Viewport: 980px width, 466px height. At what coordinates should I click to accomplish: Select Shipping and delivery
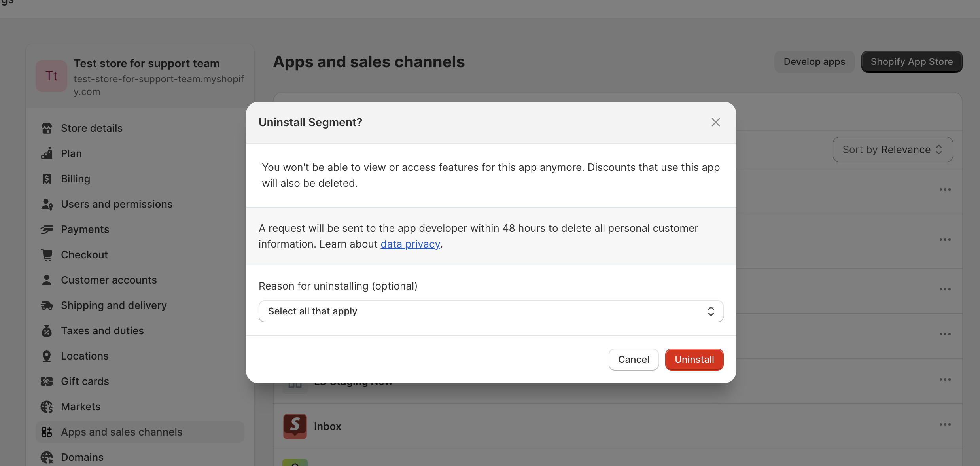[140, 305]
